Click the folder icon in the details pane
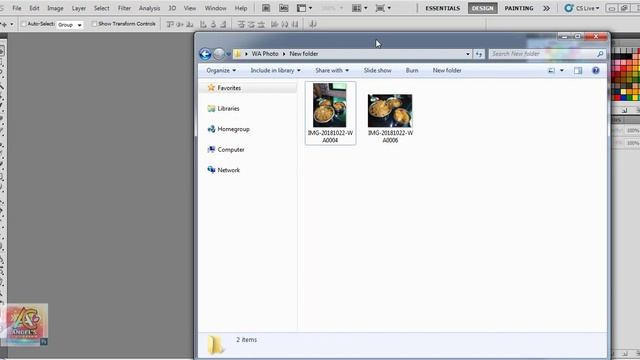This screenshot has height=360, width=640. click(215, 345)
